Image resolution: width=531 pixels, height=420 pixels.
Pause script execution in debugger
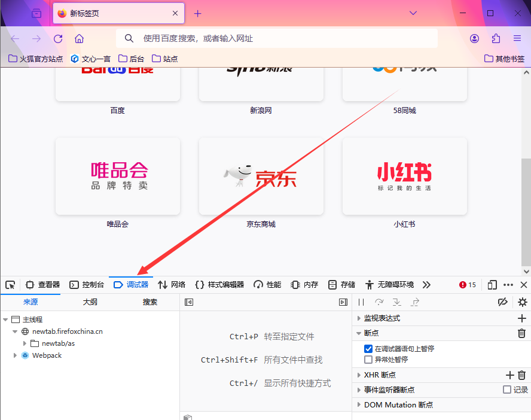click(361, 302)
